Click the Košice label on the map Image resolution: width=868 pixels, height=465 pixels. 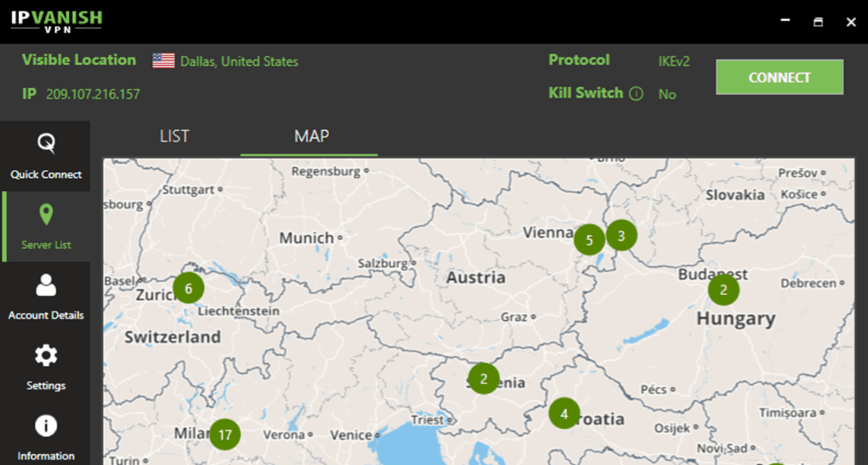(799, 195)
